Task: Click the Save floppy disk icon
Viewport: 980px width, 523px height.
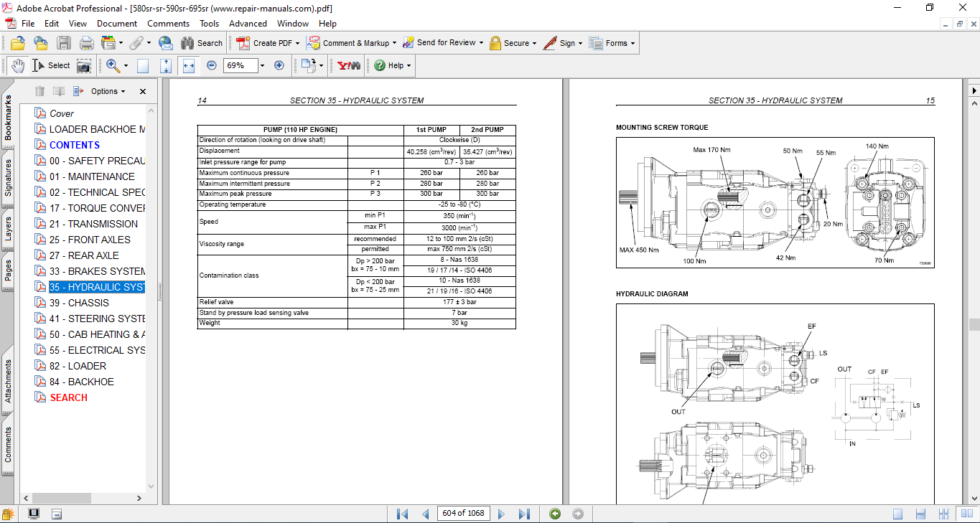Action: pos(64,43)
